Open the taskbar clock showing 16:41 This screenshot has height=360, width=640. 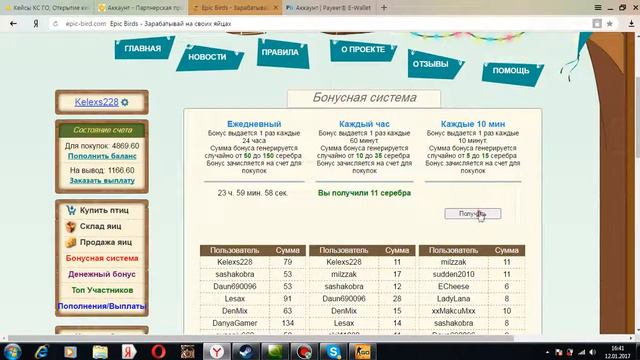click(x=618, y=352)
